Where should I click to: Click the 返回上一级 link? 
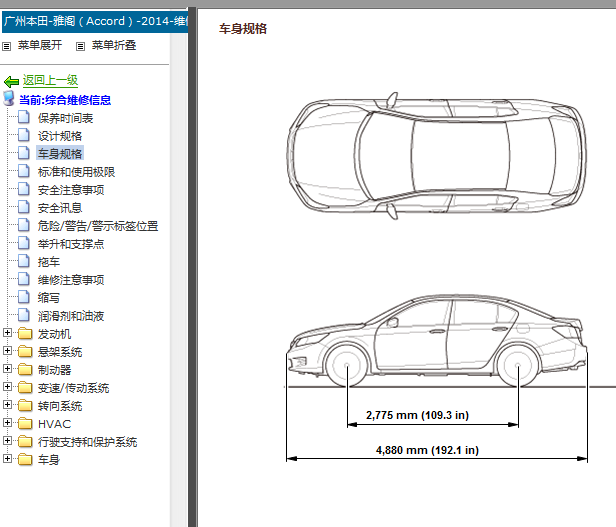[x=50, y=81]
